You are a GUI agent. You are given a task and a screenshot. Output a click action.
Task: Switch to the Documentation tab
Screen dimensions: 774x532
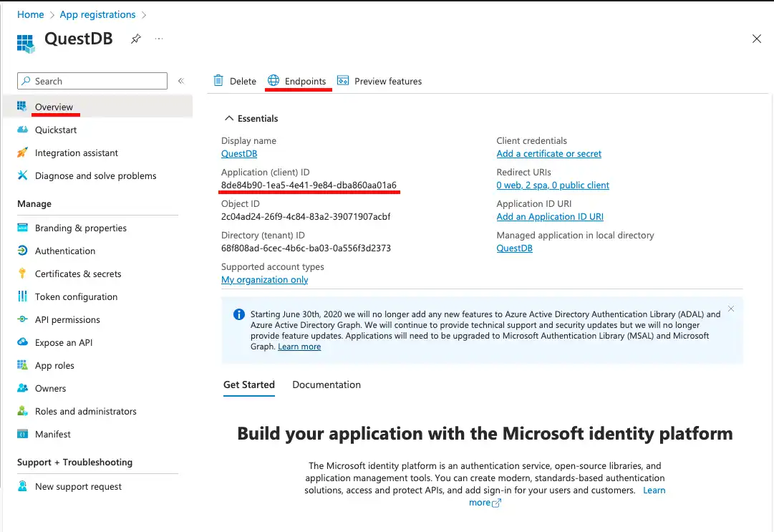[x=326, y=385]
